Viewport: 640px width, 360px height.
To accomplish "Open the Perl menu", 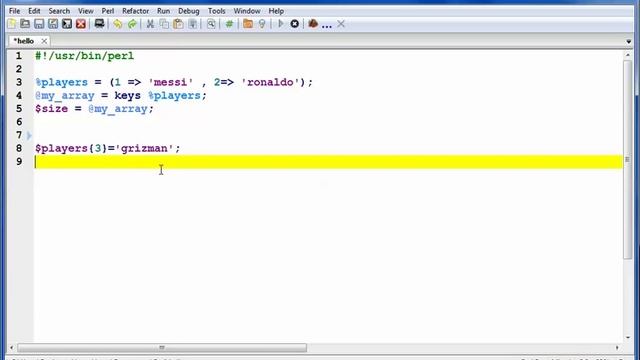I will [x=108, y=11].
